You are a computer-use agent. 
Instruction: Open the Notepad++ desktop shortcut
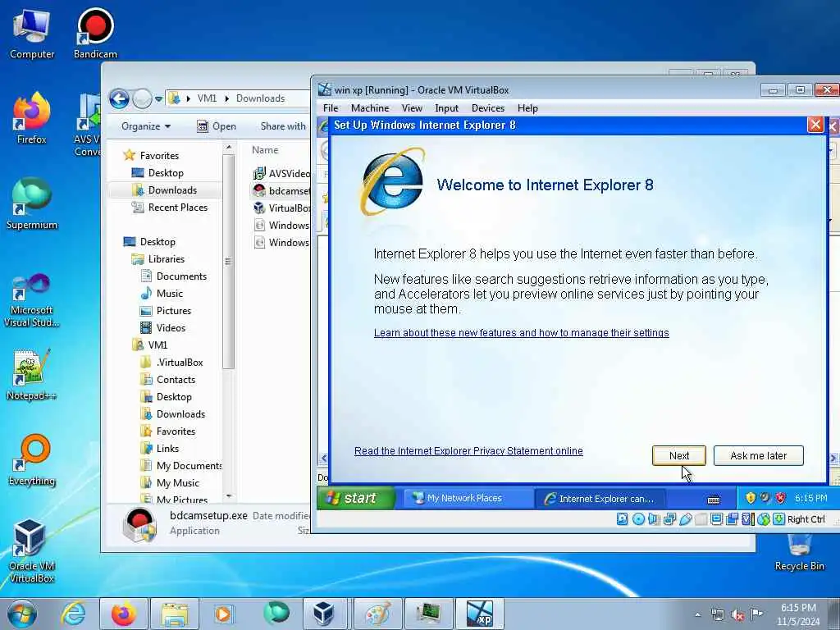32,374
